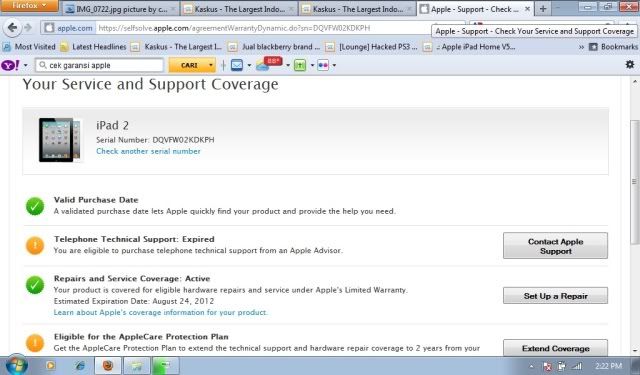640x375 pixels.
Task: Click the Contact Apple Support button
Action: [555, 246]
